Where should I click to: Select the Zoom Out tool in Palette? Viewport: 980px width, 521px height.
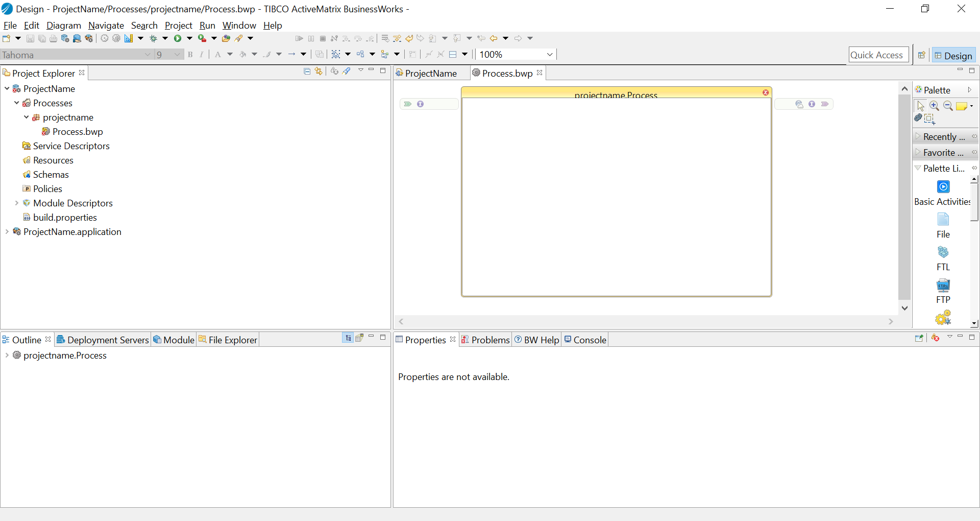[x=948, y=106]
